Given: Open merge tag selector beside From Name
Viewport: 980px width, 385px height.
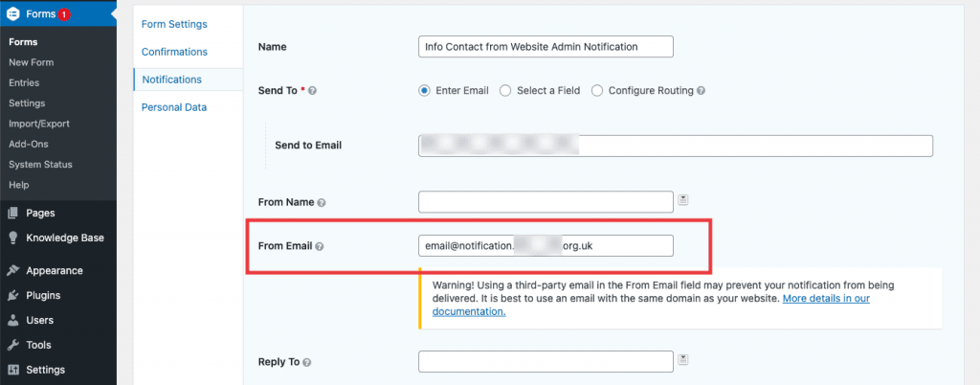Looking at the screenshot, I should (683, 200).
